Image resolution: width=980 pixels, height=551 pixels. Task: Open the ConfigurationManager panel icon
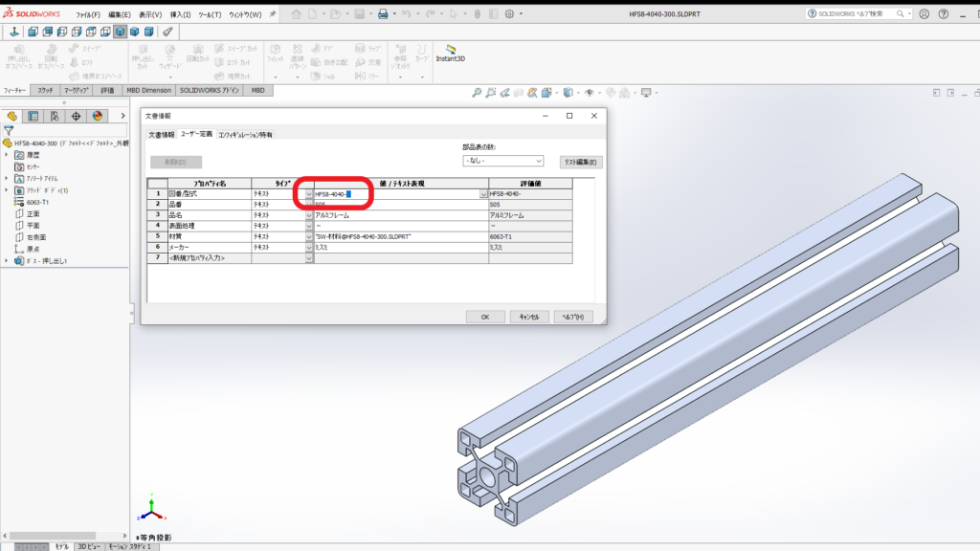(55, 116)
